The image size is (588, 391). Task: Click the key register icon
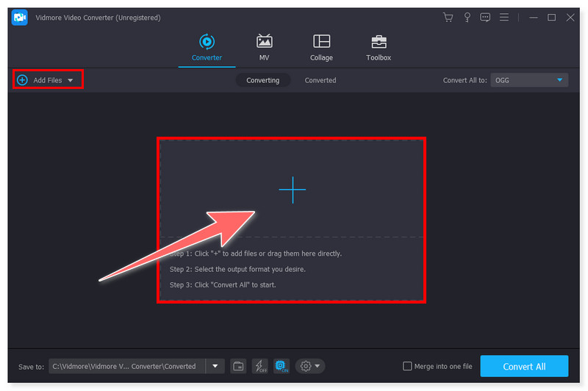click(467, 17)
